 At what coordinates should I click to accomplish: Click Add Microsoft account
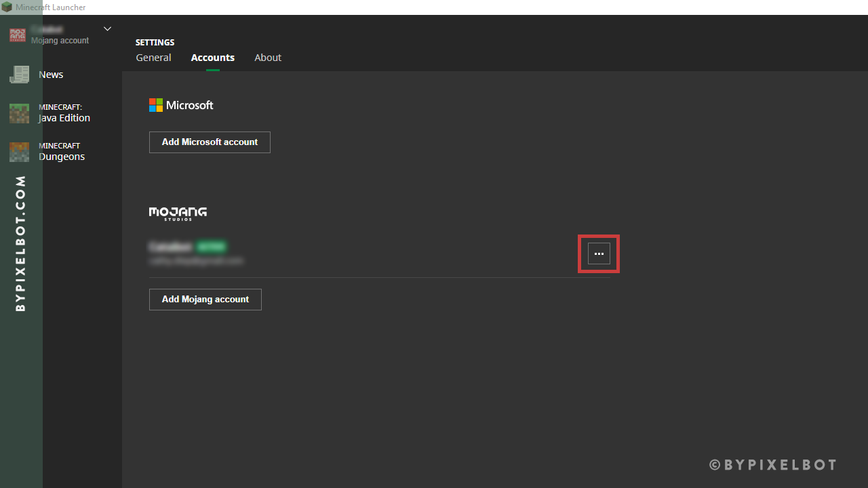210,142
